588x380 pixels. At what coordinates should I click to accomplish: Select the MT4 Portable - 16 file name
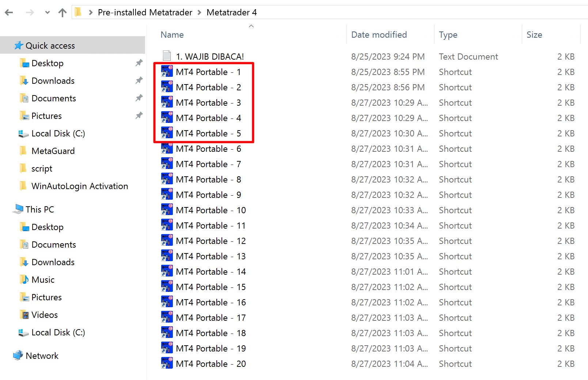(211, 302)
